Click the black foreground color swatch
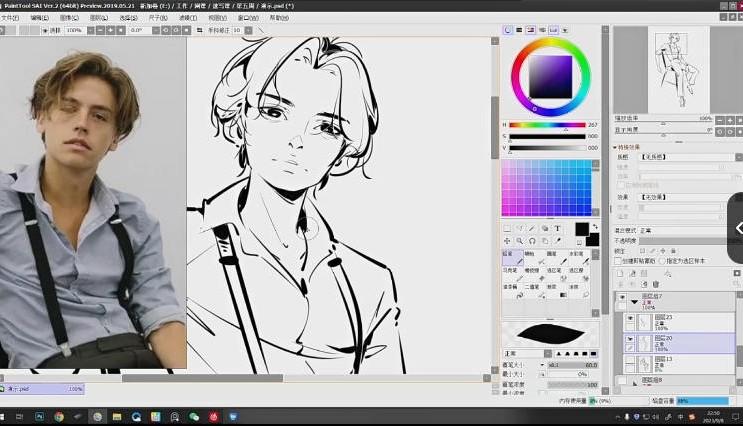 point(581,230)
